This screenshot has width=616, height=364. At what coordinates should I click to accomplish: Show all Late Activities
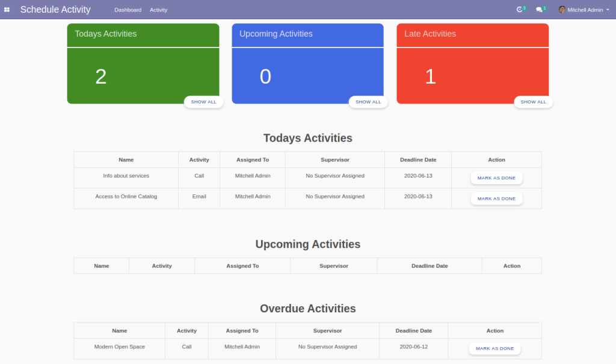(533, 102)
